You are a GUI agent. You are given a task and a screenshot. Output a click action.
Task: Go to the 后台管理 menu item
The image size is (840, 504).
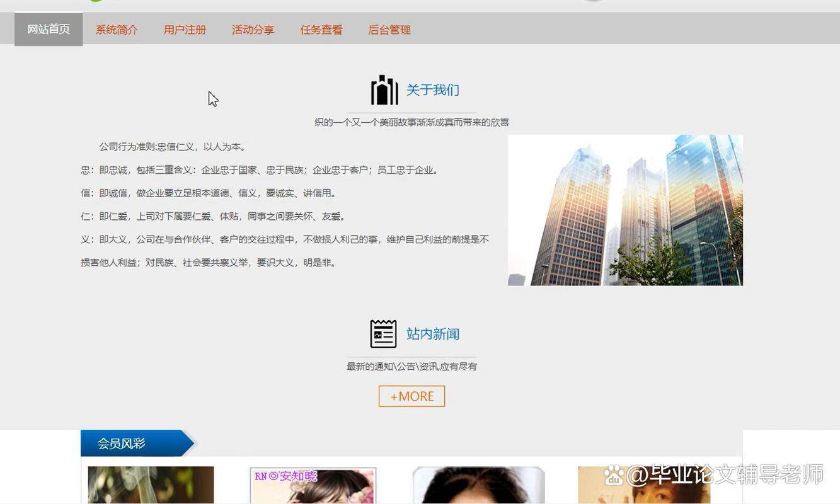pyautogui.click(x=389, y=30)
